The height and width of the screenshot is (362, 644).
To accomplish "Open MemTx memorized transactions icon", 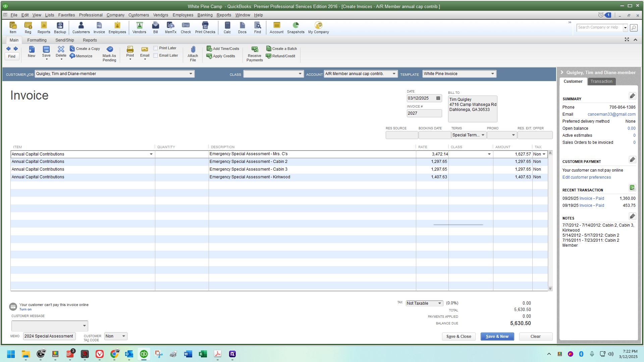I will tap(170, 27).
